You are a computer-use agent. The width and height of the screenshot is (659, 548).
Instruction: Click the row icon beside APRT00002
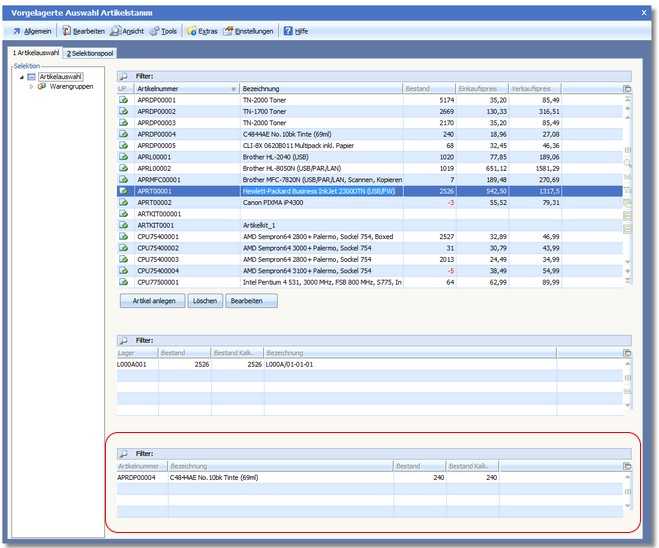click(124, 202)
